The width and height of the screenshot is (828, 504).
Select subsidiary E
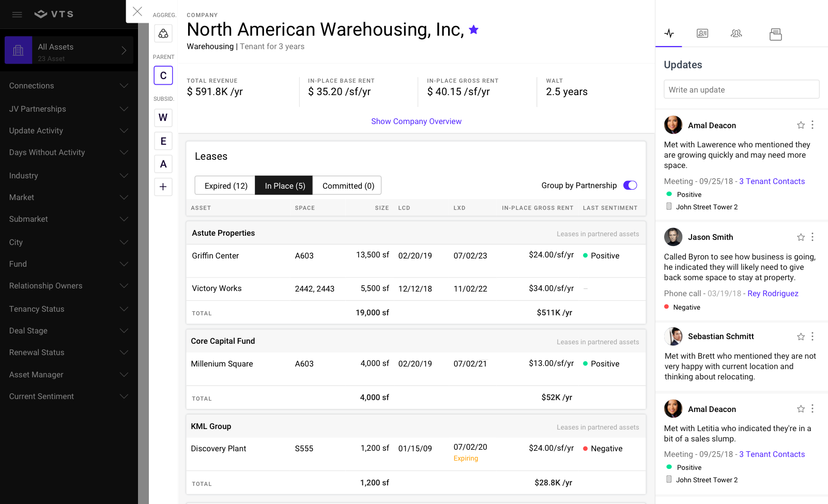[x=163, y=141]
